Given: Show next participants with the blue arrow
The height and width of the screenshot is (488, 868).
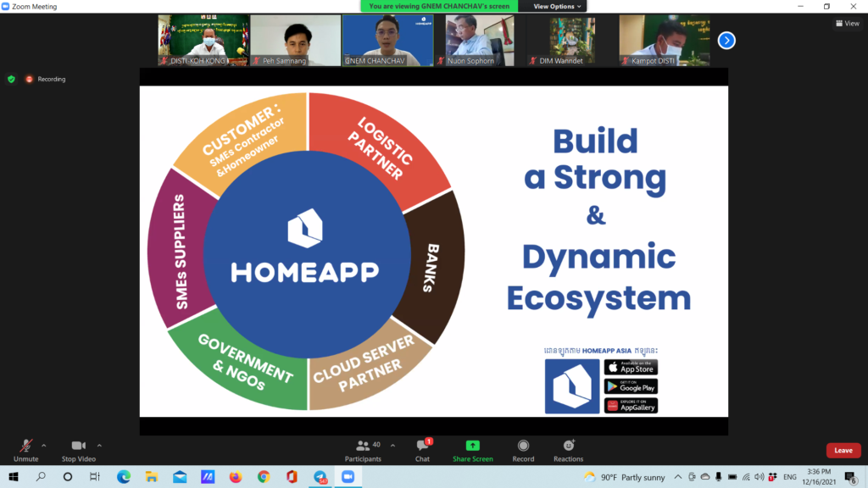Looking at the screenshot, I should [726, 40].
